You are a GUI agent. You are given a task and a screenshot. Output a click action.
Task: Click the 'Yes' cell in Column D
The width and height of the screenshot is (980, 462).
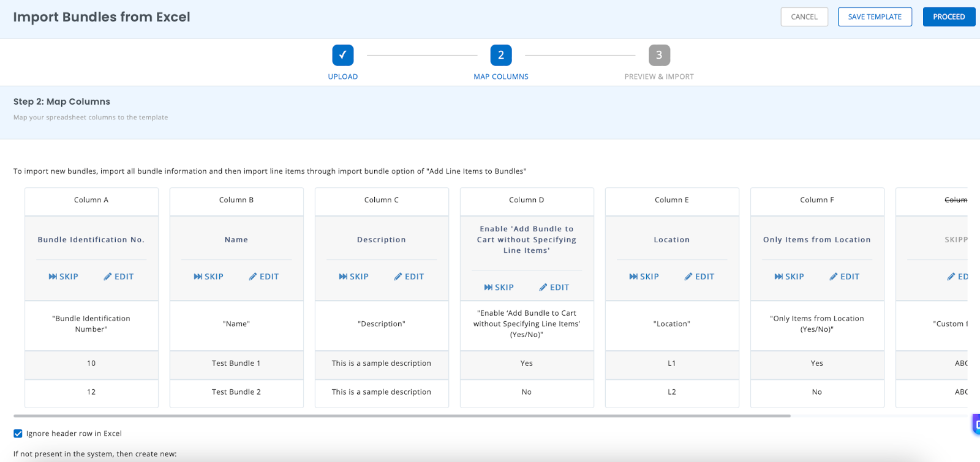(x=527, y=363)
